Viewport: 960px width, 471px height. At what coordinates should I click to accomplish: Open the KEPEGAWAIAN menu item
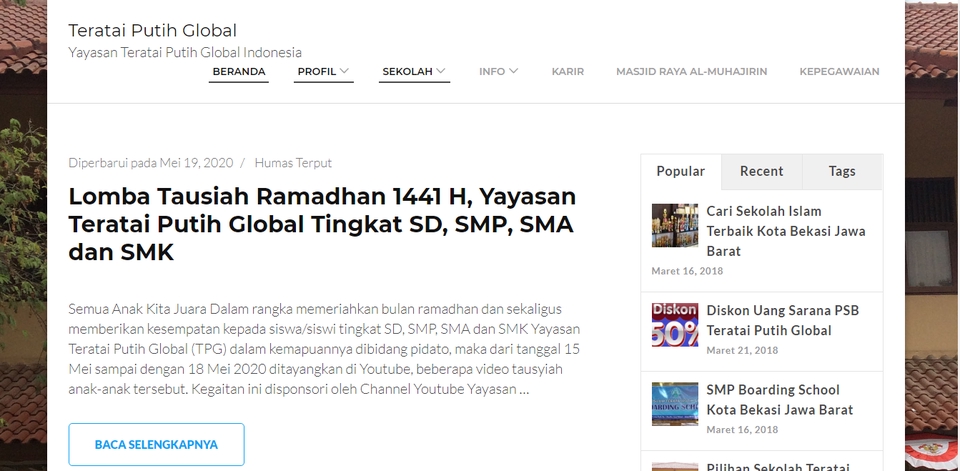pyautogui.click(x=839, y=72)
